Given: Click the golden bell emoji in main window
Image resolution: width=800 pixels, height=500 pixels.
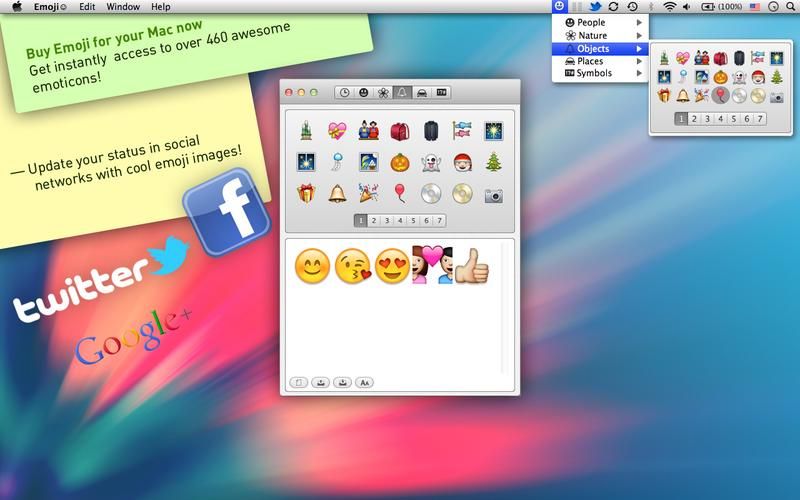Looking at the screenshot, I should tap(336, 194).
